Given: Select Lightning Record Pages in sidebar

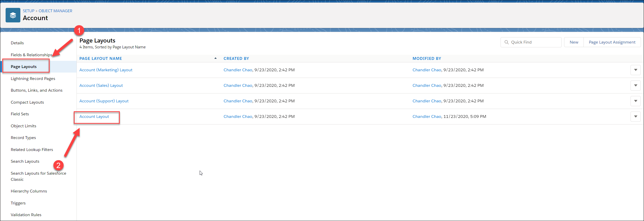Looking at the screenshot, I should click(x=33, y=79).
